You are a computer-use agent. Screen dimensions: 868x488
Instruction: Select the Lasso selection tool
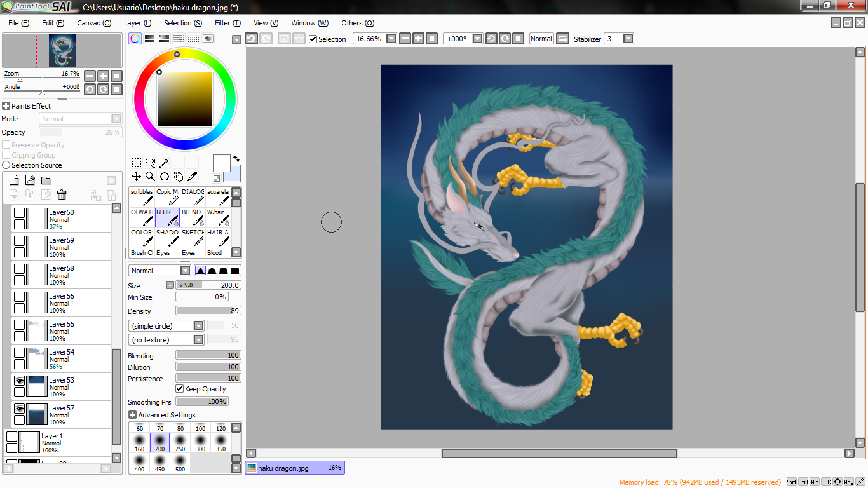(151, 163)
